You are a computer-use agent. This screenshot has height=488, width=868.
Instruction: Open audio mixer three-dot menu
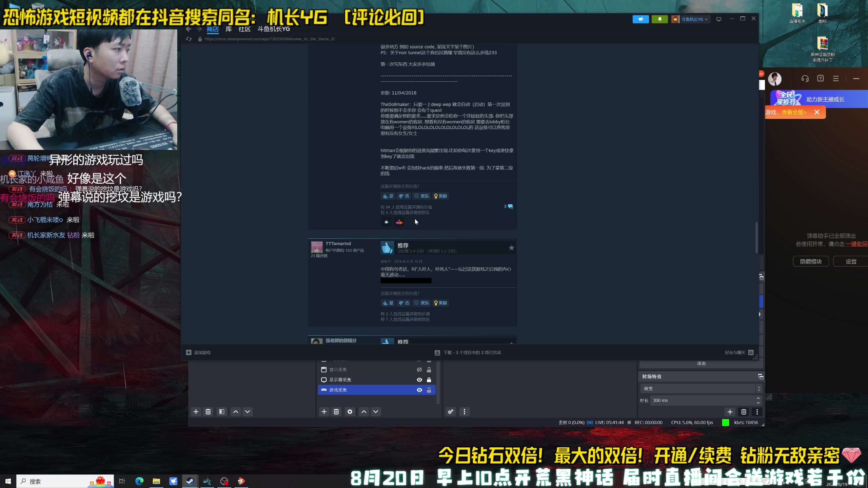(x=465, y=411)
